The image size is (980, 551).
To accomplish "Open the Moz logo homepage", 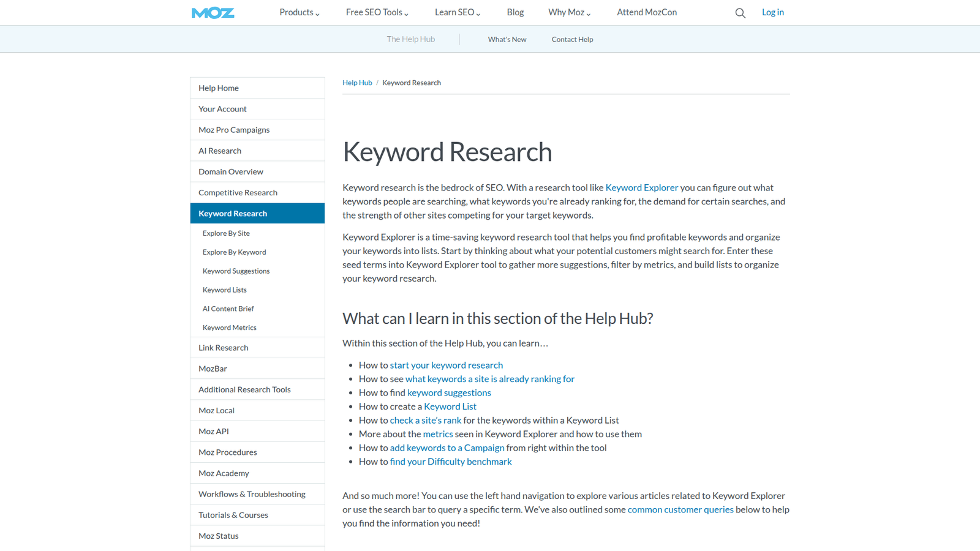I will coord(213,13).
